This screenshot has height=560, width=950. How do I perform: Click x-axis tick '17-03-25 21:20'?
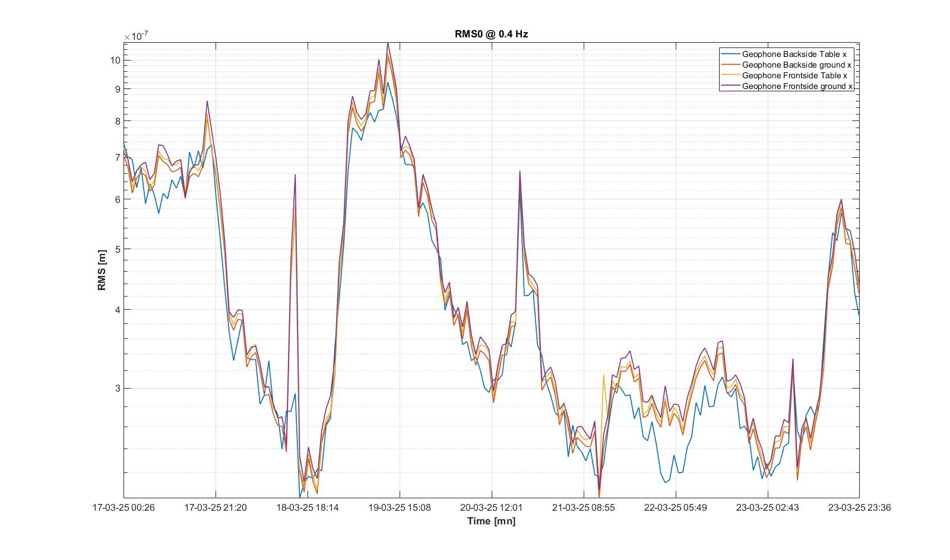tap(216, 507)
